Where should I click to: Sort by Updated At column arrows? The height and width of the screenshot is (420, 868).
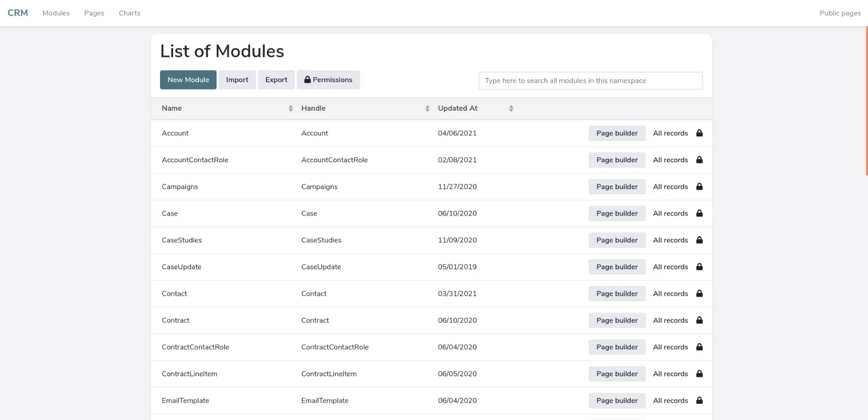[x=511, y=109]
